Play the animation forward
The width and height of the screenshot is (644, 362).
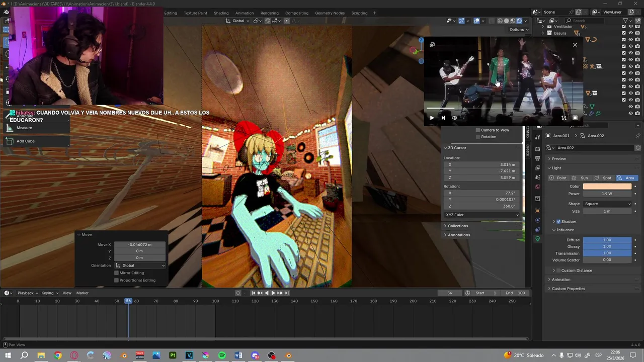pos(273,293)
